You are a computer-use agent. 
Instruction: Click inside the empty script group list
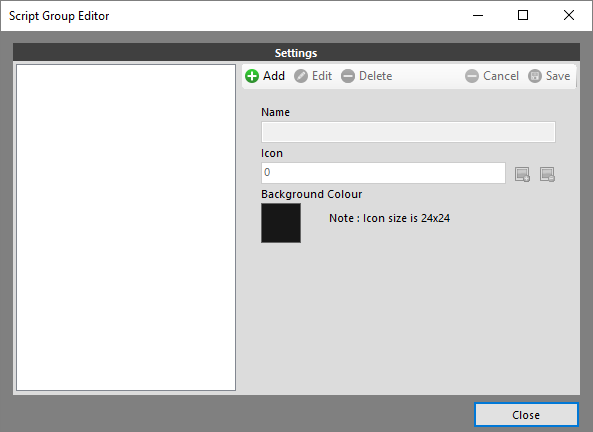click(126, 227)
